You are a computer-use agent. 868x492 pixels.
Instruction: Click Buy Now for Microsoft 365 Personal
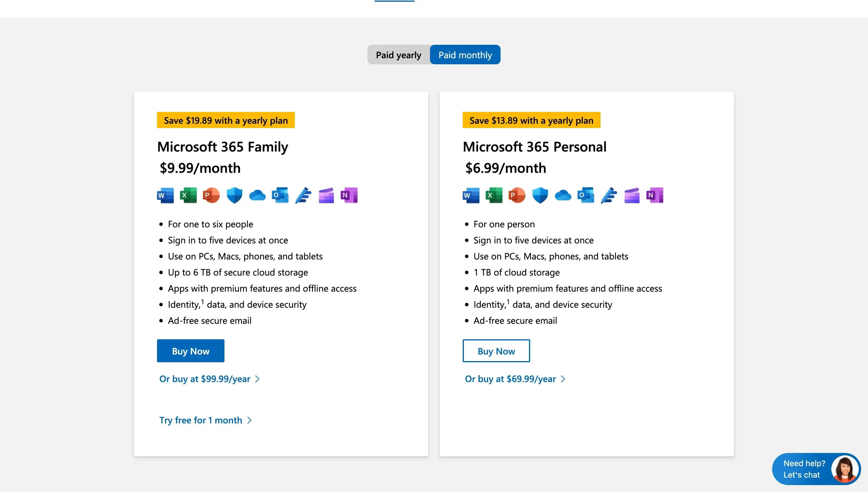(x=496, y=351)
